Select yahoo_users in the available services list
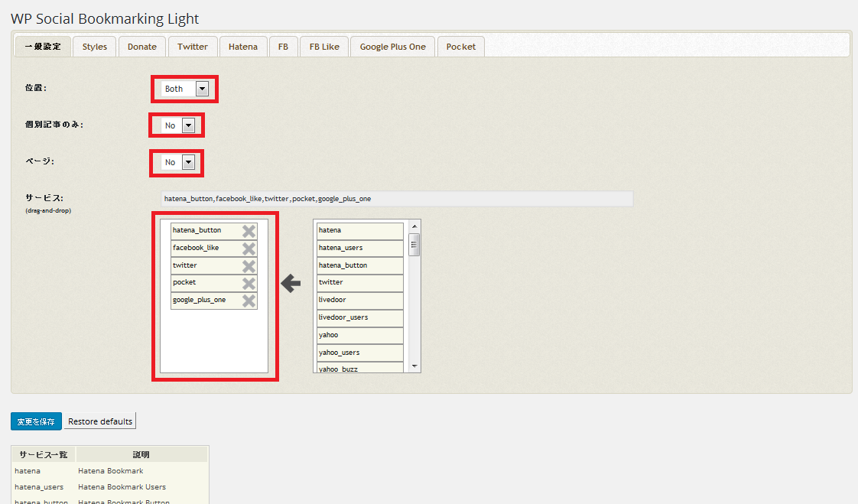 [x=360, y=353]
